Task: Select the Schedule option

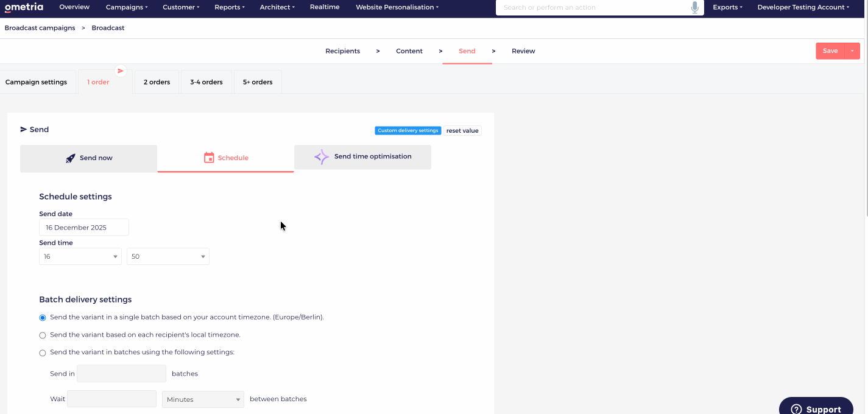Action: pos(225,158)
